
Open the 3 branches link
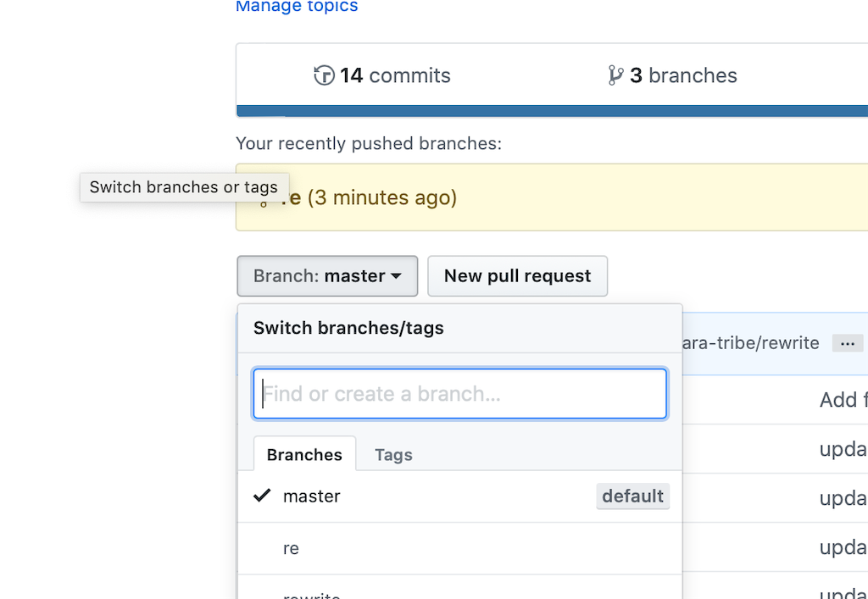pyautogui.click(x=672, y=75)
